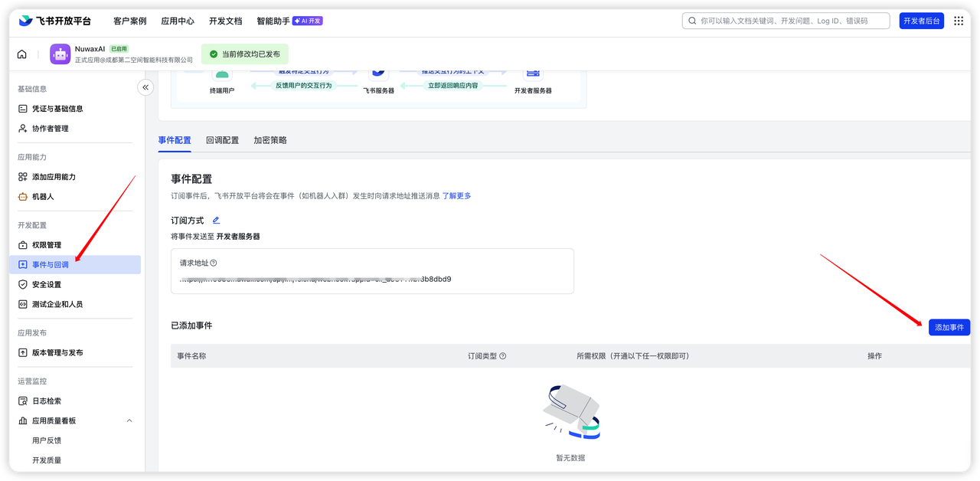980x481 pixels.
Task: Select 开发质量 in sidebar
Action: [x=47, y=460]
